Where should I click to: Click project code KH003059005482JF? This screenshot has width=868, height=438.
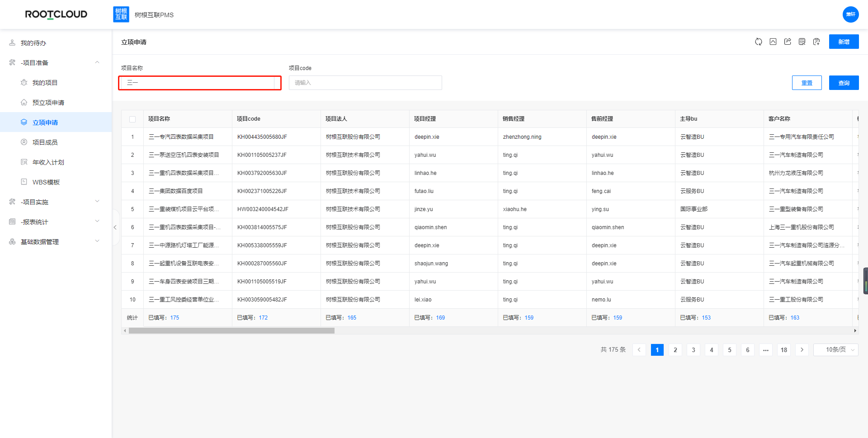coord(262,300)
